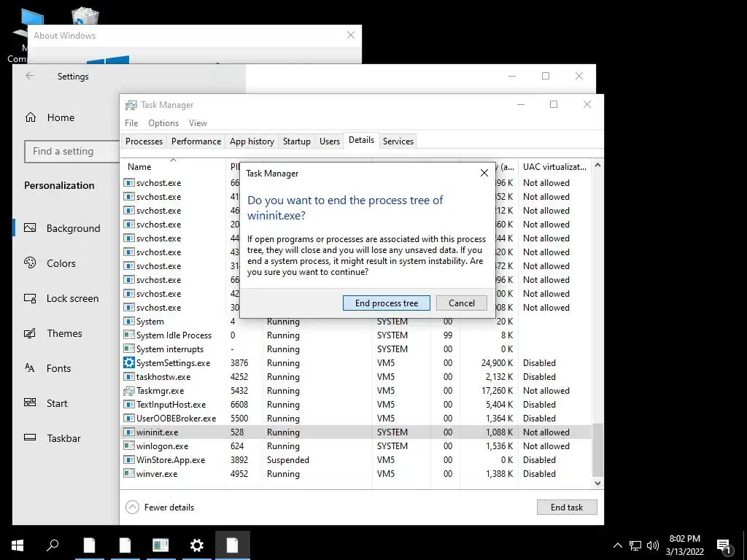The image size is (747, 560).
Task: Select the winlogon.exe PID 624
Action: 237,446
